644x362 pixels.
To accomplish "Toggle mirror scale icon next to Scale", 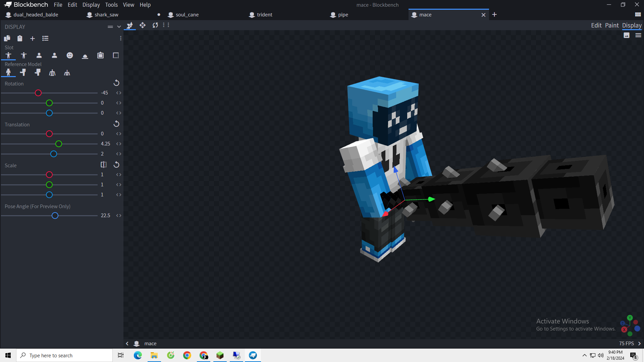I will (104, 165).
